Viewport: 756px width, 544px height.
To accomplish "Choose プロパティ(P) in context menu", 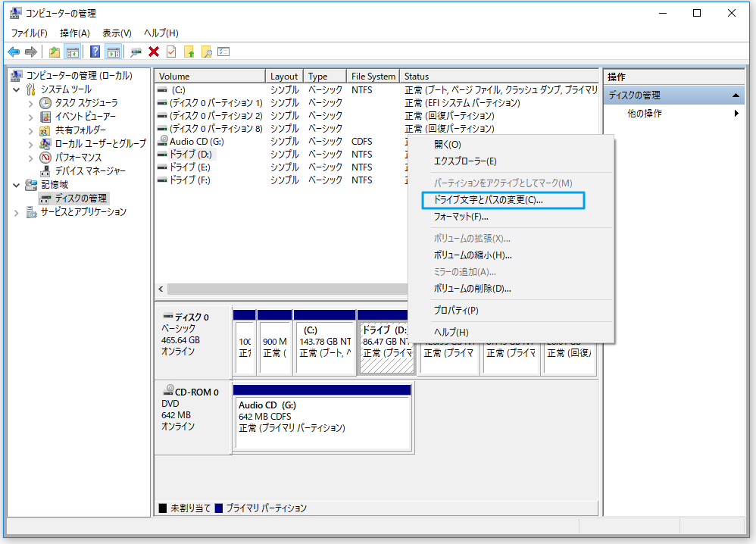I will point(511,310).
